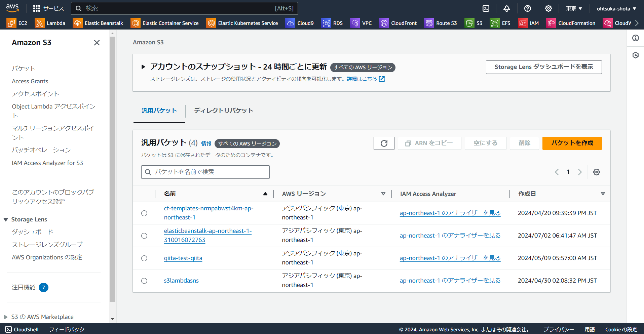Select the s3lambdasns bucket radio button
Screen dimensions: 644x334
coord(144,281)
